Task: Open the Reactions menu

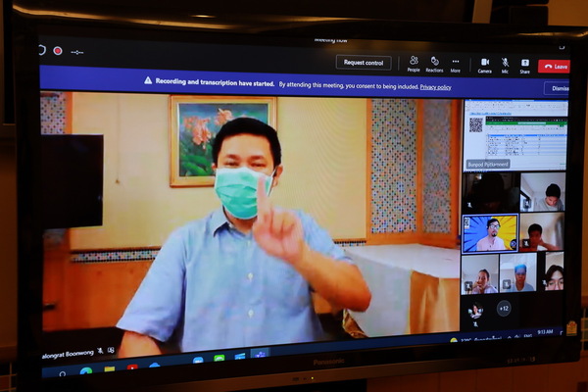Action: pos(434,63)
